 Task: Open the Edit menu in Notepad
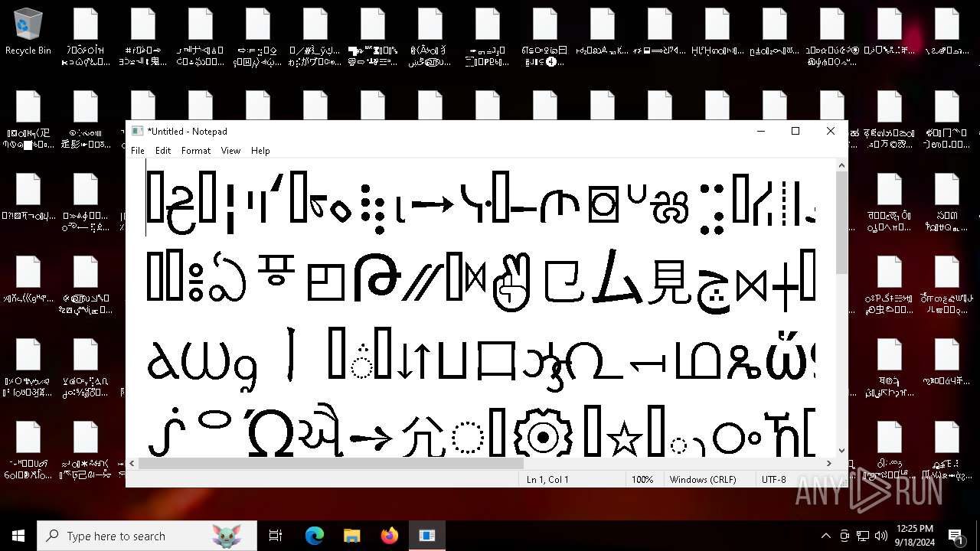(163, 151)
